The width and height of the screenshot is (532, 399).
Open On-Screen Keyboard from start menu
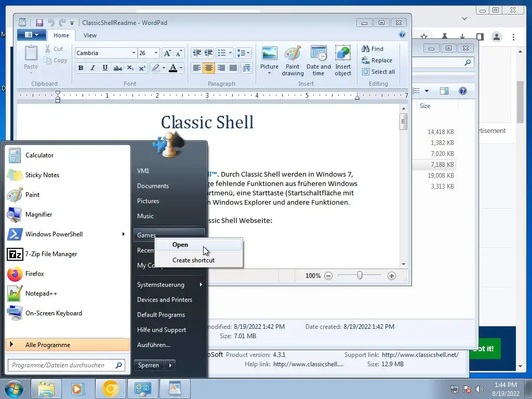tap(69, 313)
